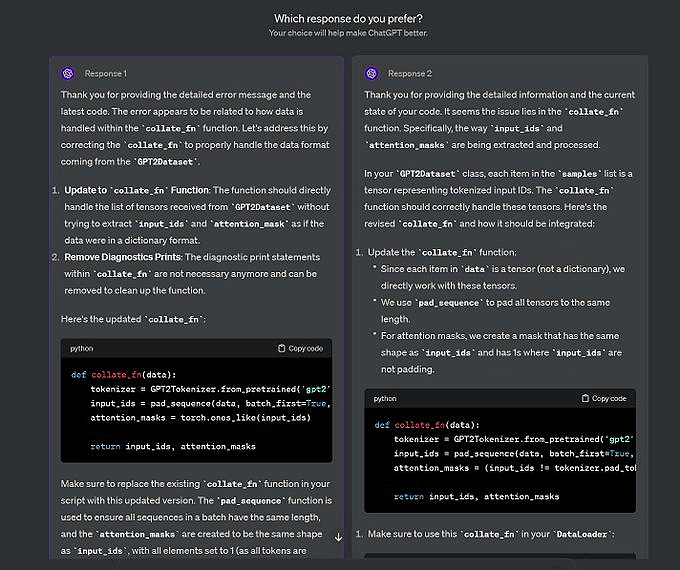Click 'return input_ids' line in Response 1 code
This screenshot has height=570, width=680.
point(172,446)
